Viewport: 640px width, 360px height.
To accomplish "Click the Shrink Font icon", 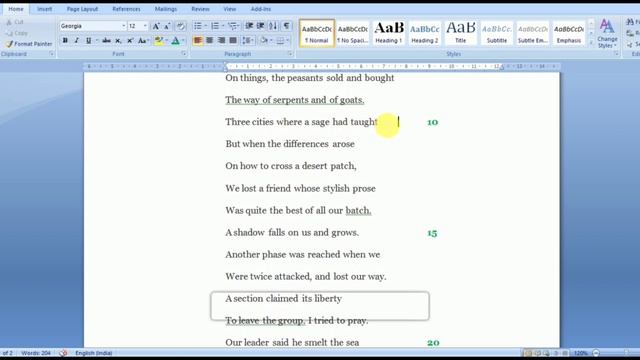I will 167,26.
